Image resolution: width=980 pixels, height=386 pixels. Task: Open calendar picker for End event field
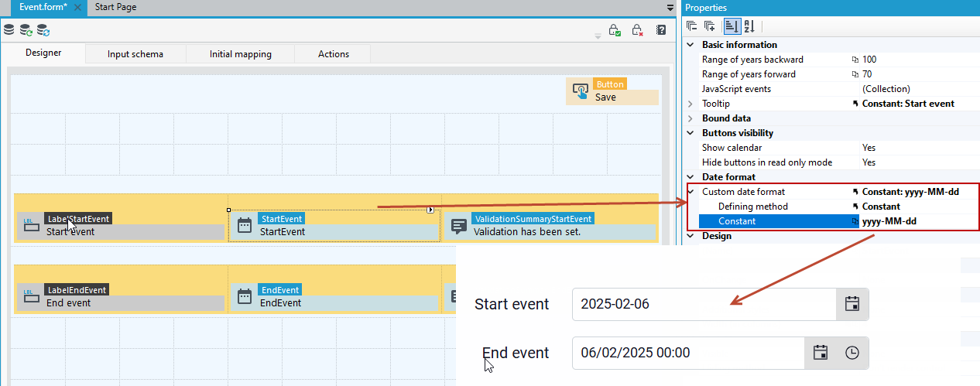click(x=821, y=353)
